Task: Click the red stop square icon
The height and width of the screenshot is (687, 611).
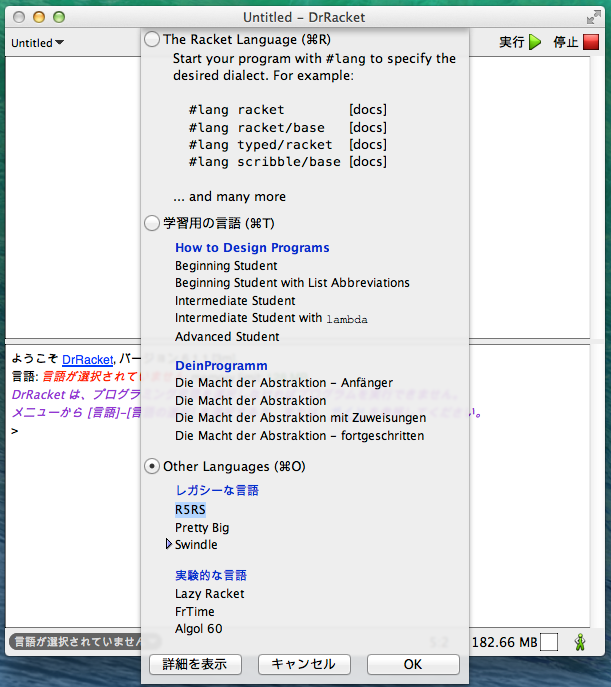Action: click(591, 42)
